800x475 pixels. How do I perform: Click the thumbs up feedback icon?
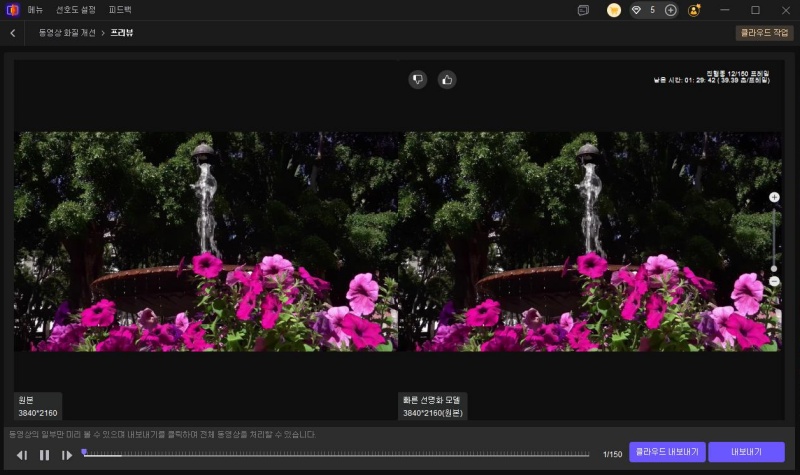tap(447, 80)
